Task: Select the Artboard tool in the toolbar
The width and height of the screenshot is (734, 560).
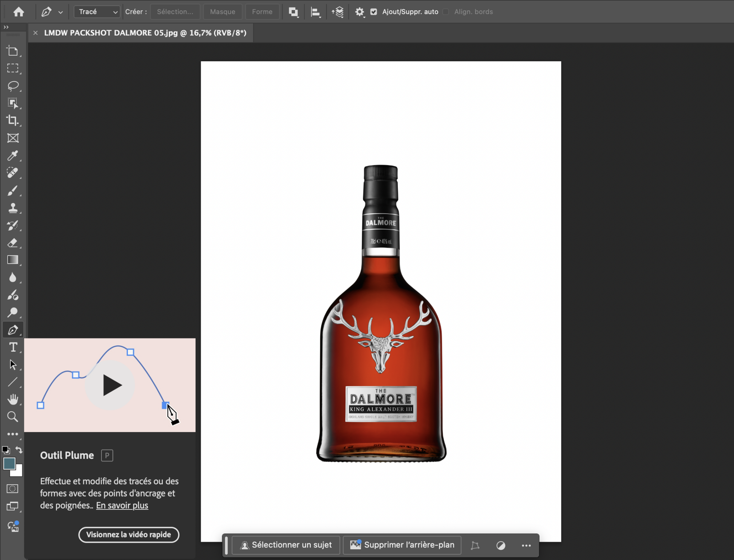Action: [x=13, y=51]
